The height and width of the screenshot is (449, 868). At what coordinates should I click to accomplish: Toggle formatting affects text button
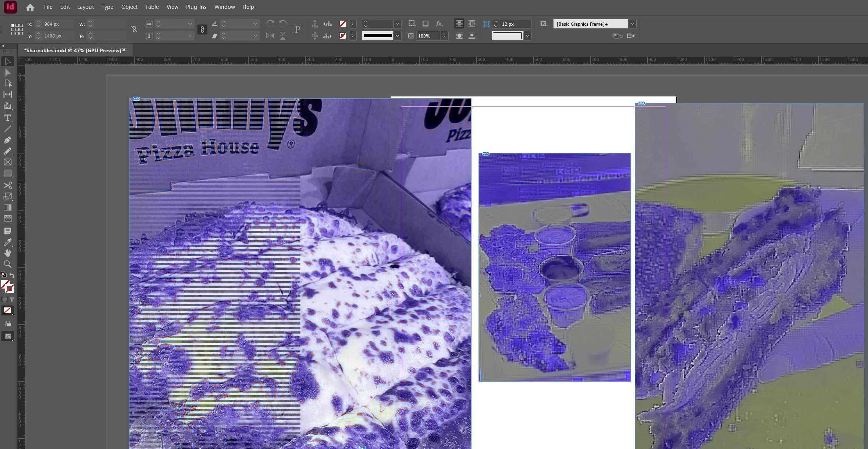click(12, 300)
